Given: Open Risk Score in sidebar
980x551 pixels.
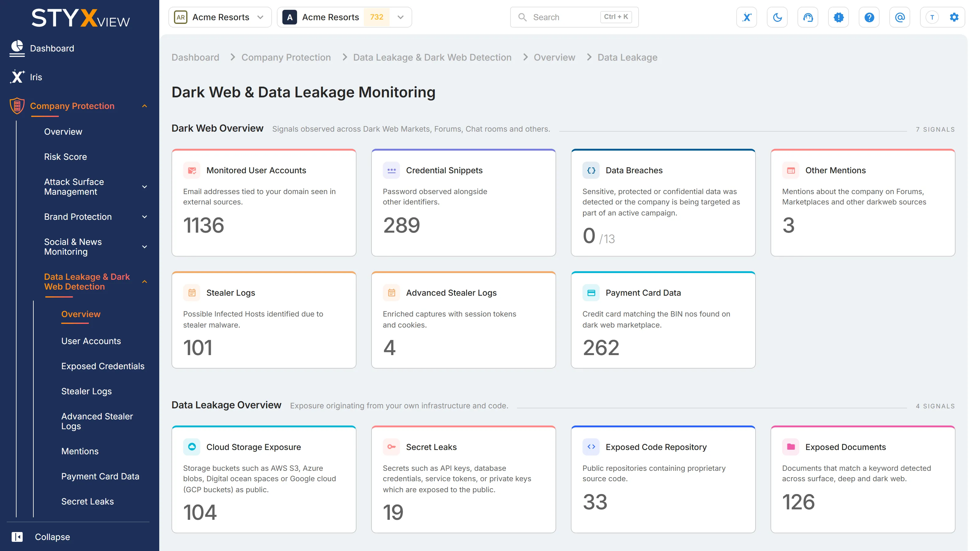Looking at the screenshot, I should pos(66,157).
